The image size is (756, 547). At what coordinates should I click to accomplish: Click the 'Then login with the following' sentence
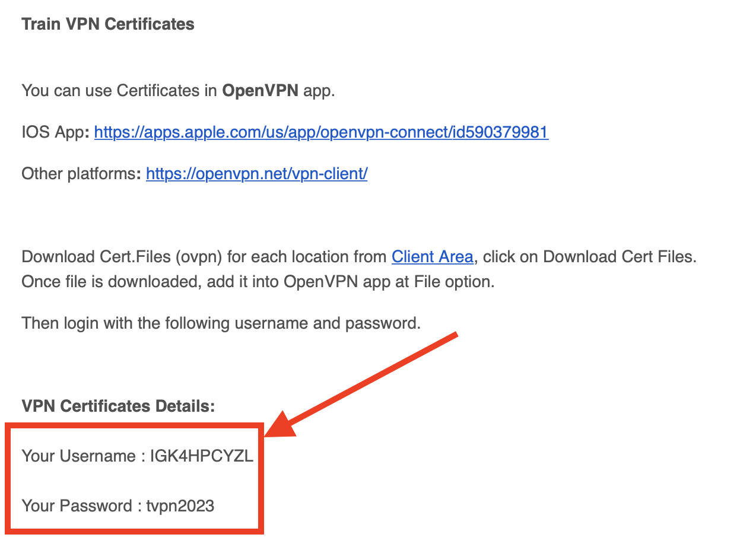221,323
